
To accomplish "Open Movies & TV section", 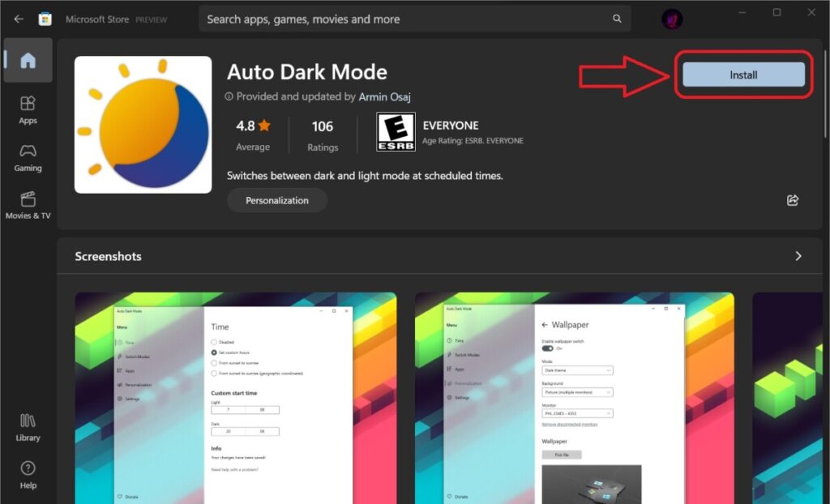I will [28, 206].
